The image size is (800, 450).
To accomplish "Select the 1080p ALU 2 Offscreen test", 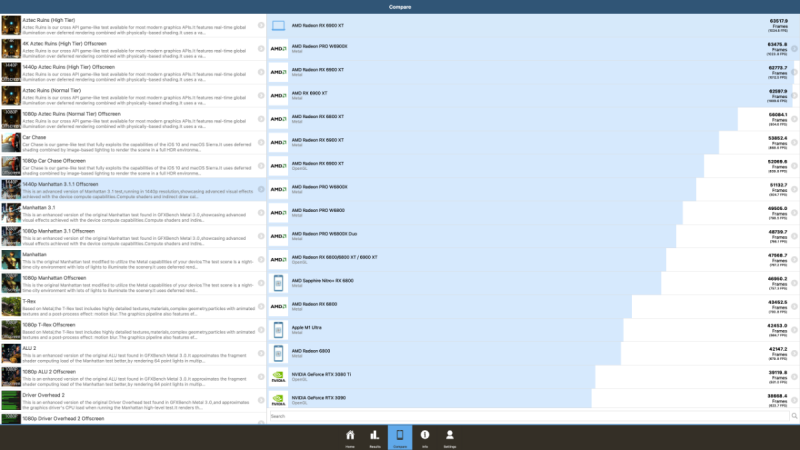I will 133,377.
